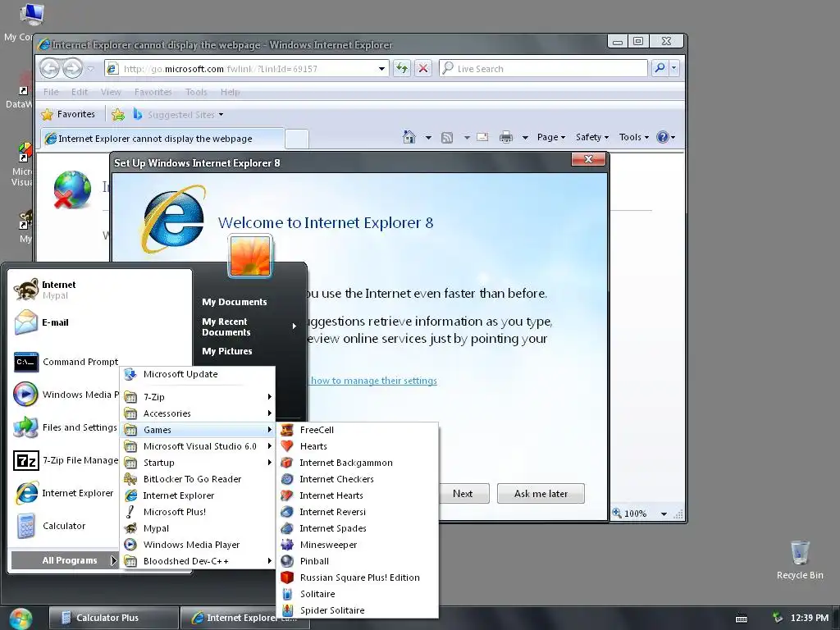The image size is (840, 630).
Task: Launch Russian Square Plus! Edition
Action: [358, 577]
